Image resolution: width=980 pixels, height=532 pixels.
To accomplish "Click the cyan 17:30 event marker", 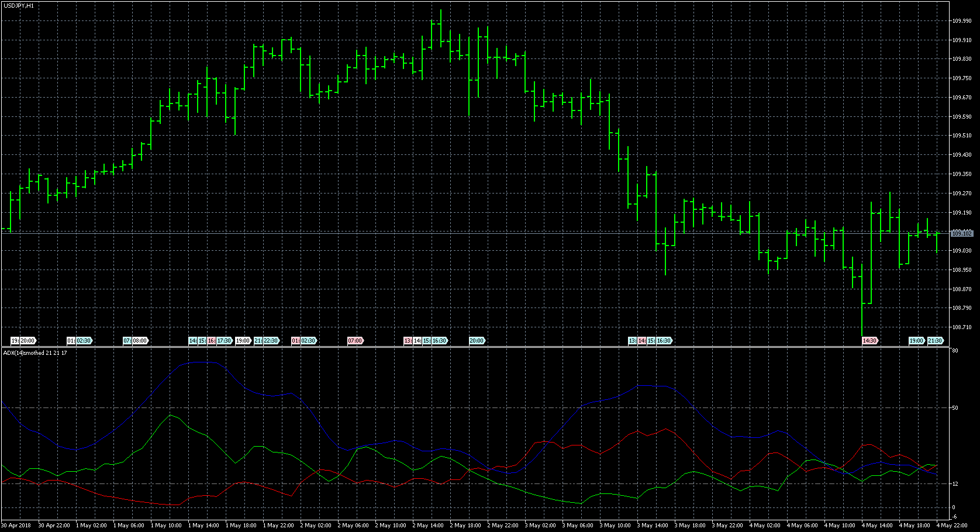I will click(x=225, y=341).
